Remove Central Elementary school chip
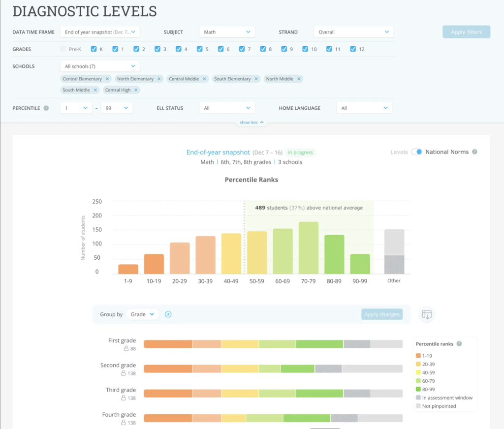 click(x=107, y=79)
